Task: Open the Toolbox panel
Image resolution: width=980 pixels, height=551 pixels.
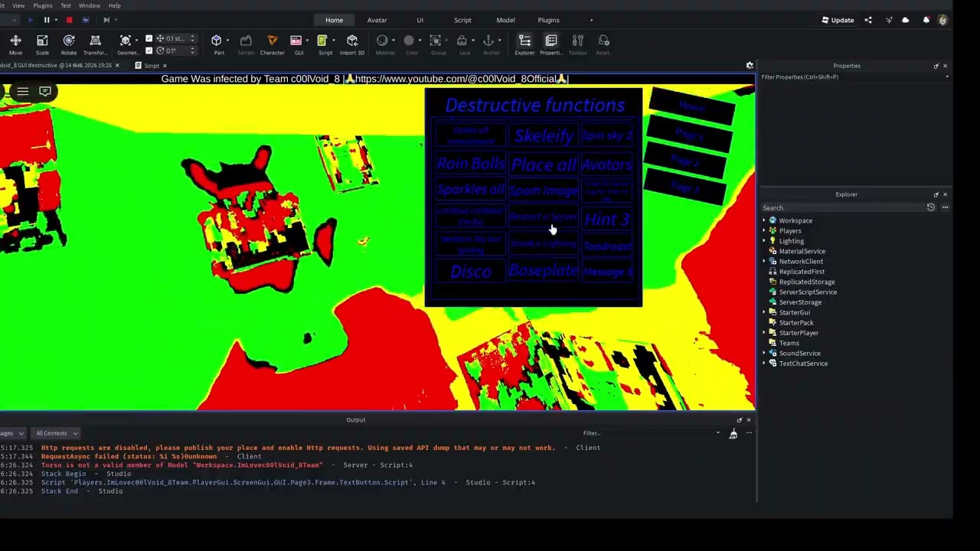Action: tap(578, 44)
